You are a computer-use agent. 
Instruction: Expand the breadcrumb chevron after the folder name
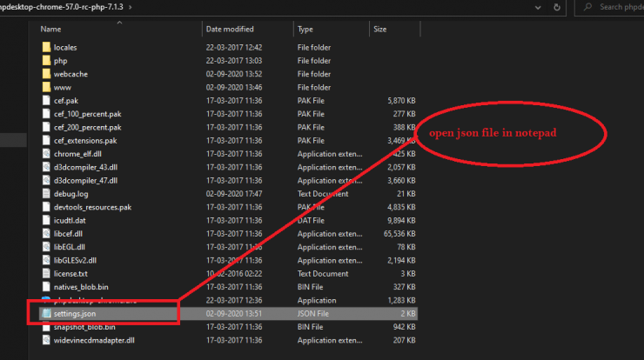coord(131,7)
